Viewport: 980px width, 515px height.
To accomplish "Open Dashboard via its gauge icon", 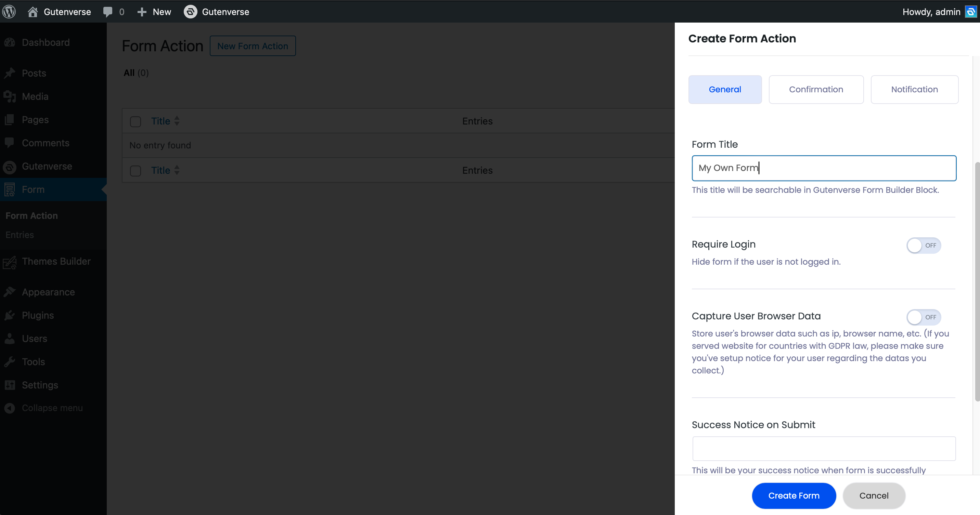I will pyautogui.click(x=10, y=42).
